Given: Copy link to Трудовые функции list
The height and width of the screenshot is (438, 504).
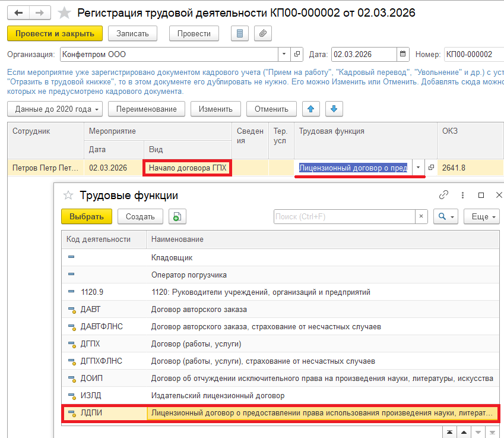Looking at the screenshot, I should (443, 195).
